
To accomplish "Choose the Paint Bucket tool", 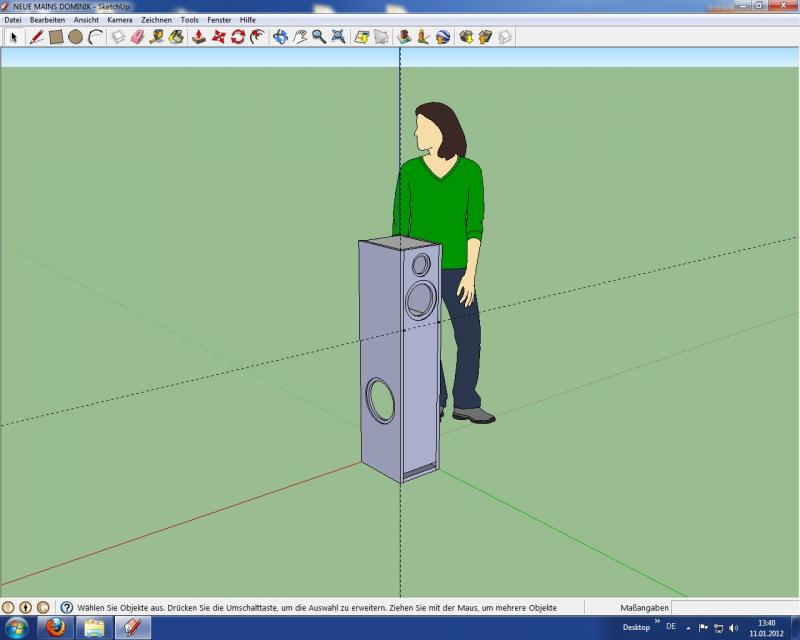I will tap(176, 37).
